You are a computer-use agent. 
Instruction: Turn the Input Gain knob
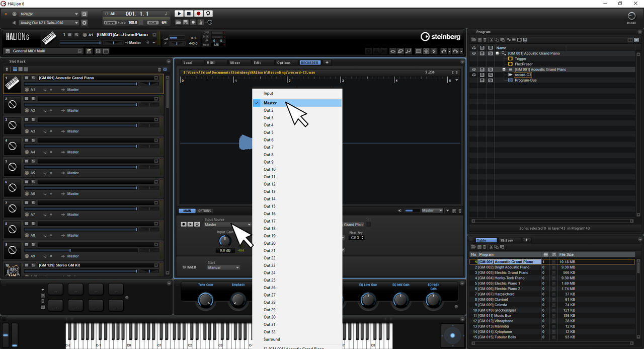225,241
